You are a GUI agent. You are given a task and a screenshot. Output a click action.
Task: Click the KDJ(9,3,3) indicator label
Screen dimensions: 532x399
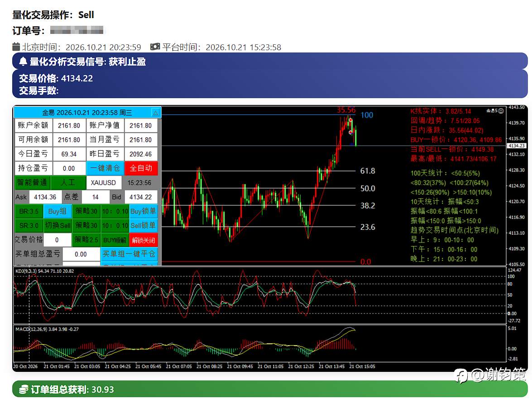pyautogui.click(x=44, y=271)
